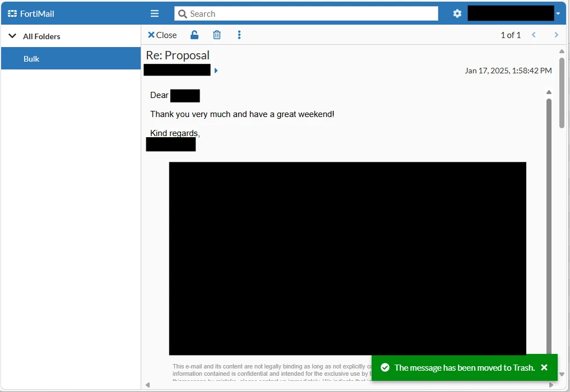The width and height of the screenshot is (570, 392).
Task: Open the settings gear menu
Action: 457,14
